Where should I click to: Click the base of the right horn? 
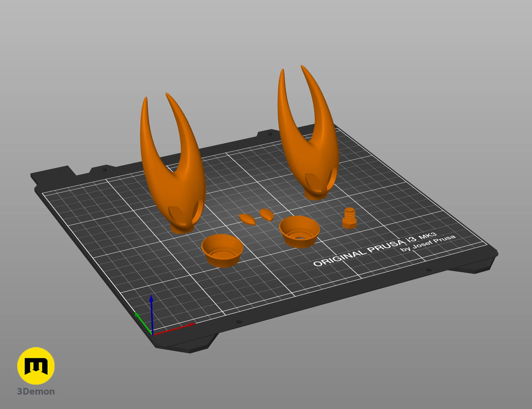click(x=315, y=196)
